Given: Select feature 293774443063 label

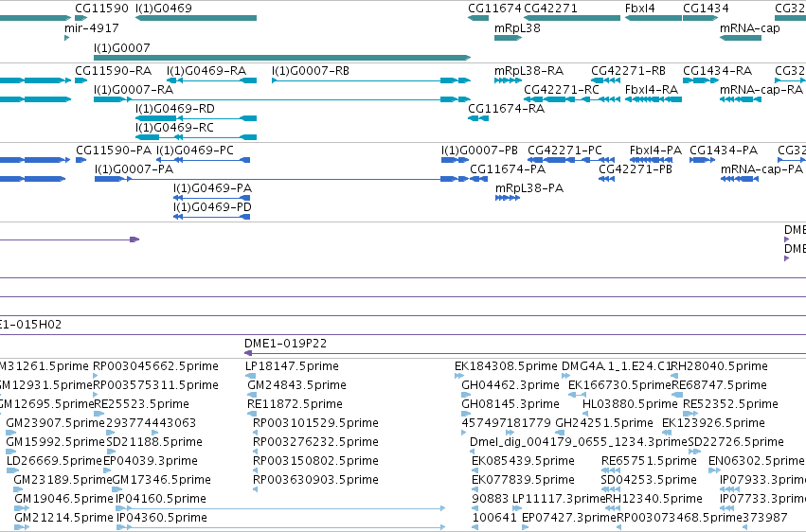Looking at the screenshot, I should click(152, 423).
